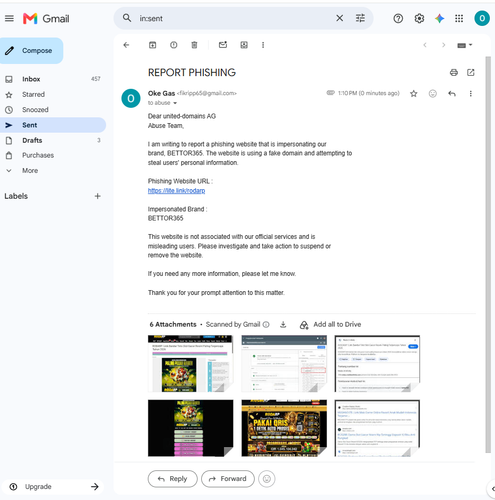Open input tools keyboard dropdown
This screenshot has height=500, width=495.
465,45
